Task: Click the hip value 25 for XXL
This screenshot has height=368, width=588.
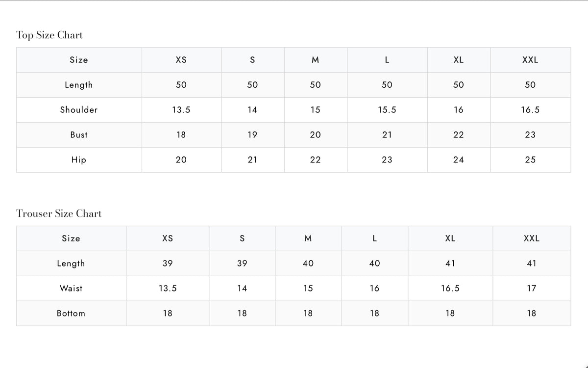Action: point(530,160)
